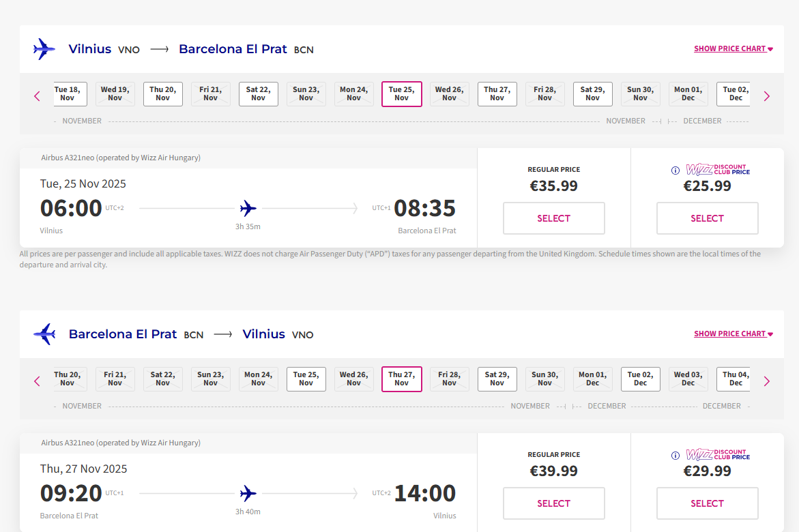This screenshot has height=532, width=799.
Task: Expand the outbound Show Price Chart
Action: (733, 49)
